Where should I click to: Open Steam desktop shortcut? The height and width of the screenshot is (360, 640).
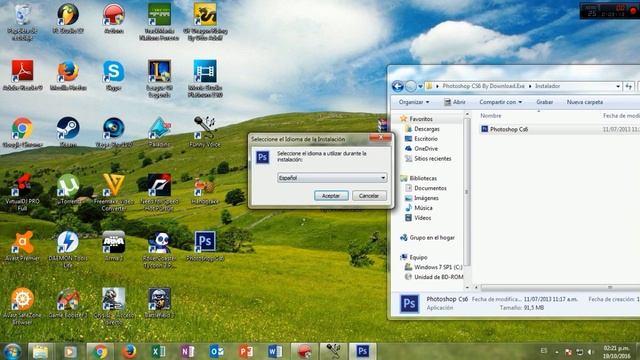click(x=68, y=132)
